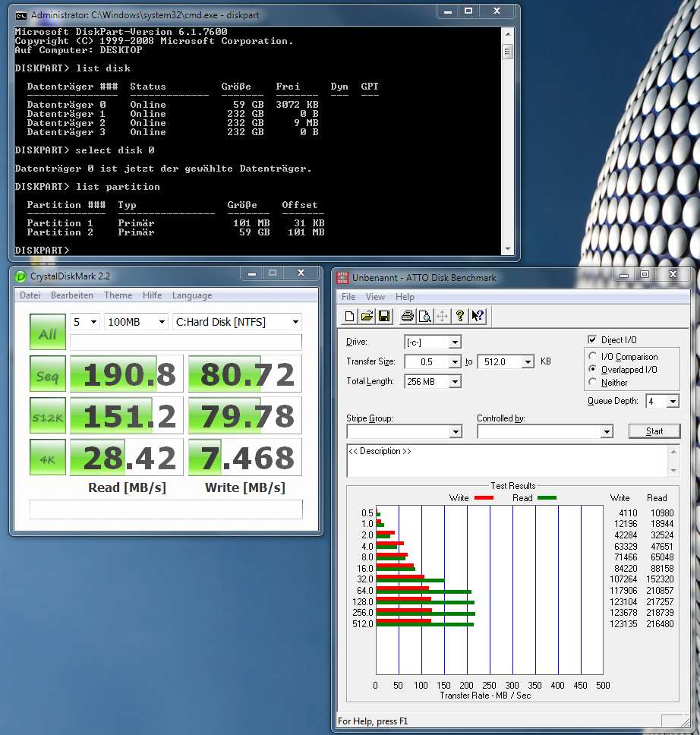700x735 pixels.
Task: Click the Print icon in ATTO toolbar
Action: coord(408,317)
